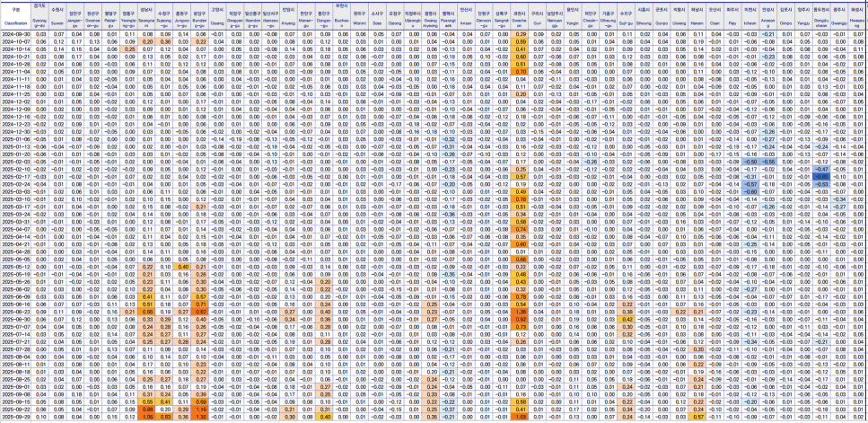868x423 pixels.
Task: Select Gwacheon value 1.03 on 2025-09-29
Action: pos(520,417)
